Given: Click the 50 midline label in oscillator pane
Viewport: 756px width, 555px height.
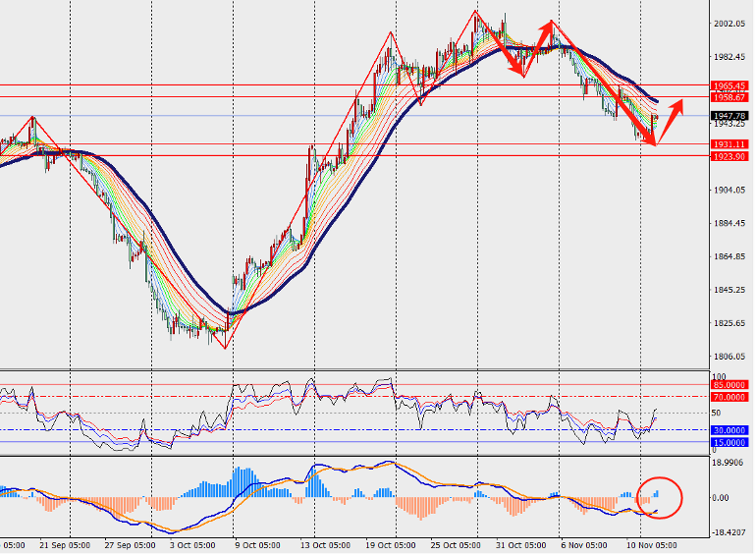Looking at the screenshot, I should [x=716, y=413].
